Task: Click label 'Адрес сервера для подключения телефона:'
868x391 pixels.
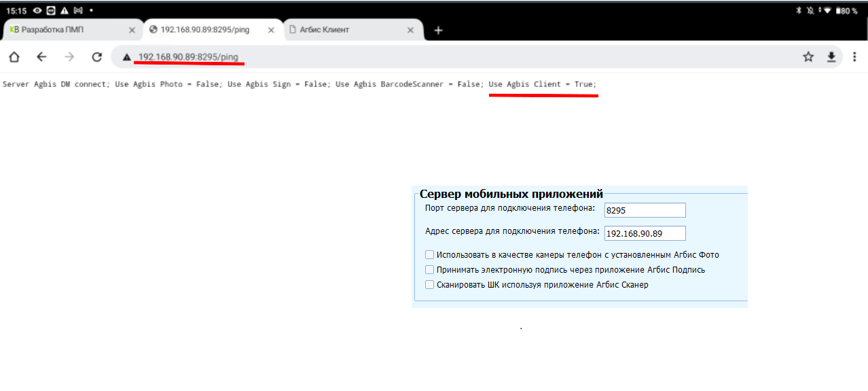Action: pyautogui.click(x=512, y=231)
